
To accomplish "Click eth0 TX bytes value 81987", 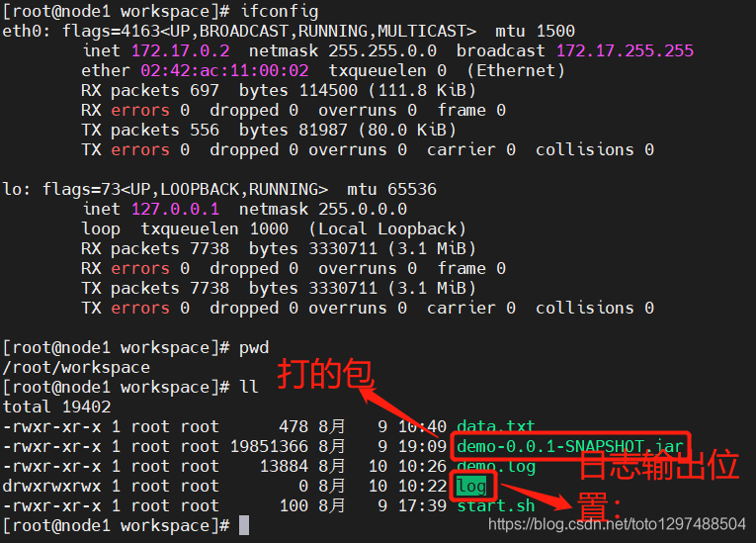I will [x=323, y=130].
